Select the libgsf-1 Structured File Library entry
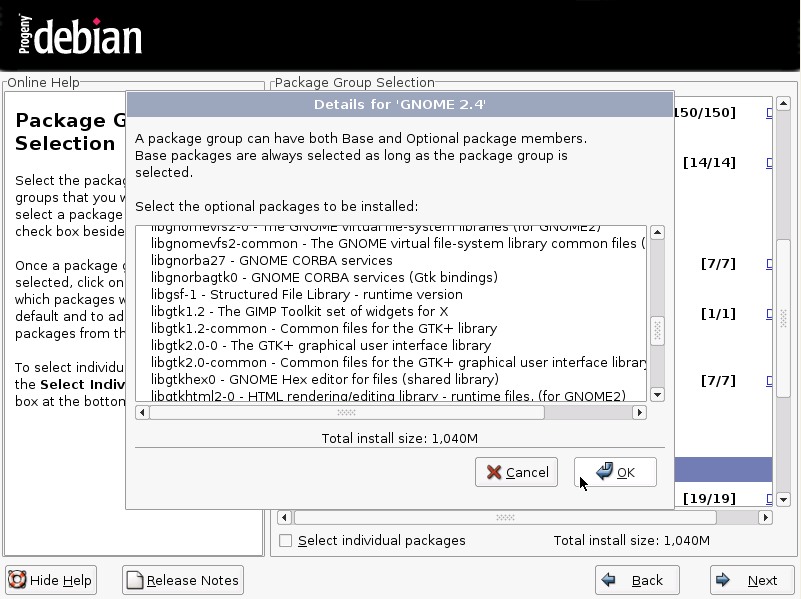Image resolution: width=801 pixels, height=599 pixels. click(306, 294)
